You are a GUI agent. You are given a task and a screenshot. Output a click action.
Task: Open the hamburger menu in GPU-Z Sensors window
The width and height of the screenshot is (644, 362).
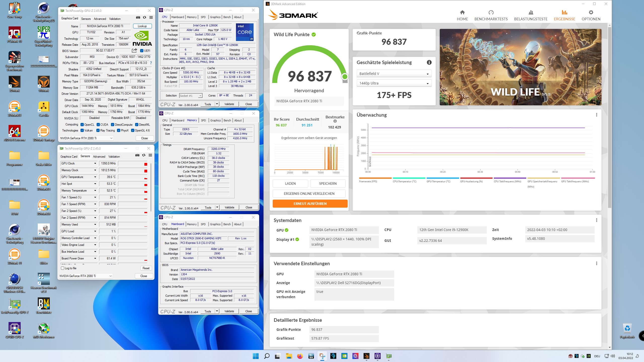pyautogui.click(x=150, y=155)
